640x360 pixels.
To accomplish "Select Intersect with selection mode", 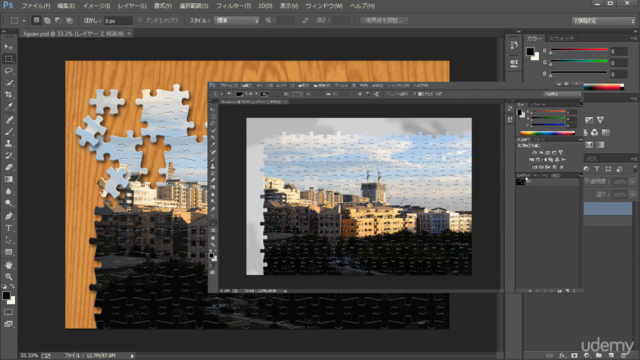I will 69,20.
